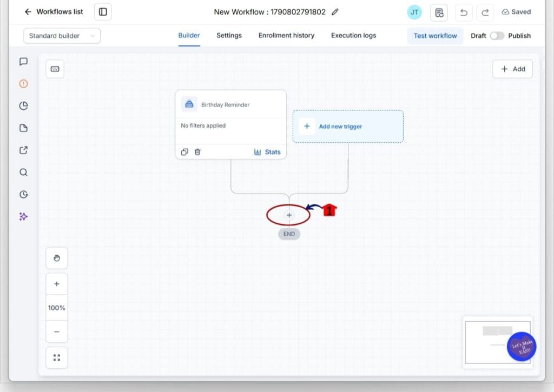The image size is (554, 392).
Task: Select the Birthday Reminder trigger card
Action: (x=230, y=124)
